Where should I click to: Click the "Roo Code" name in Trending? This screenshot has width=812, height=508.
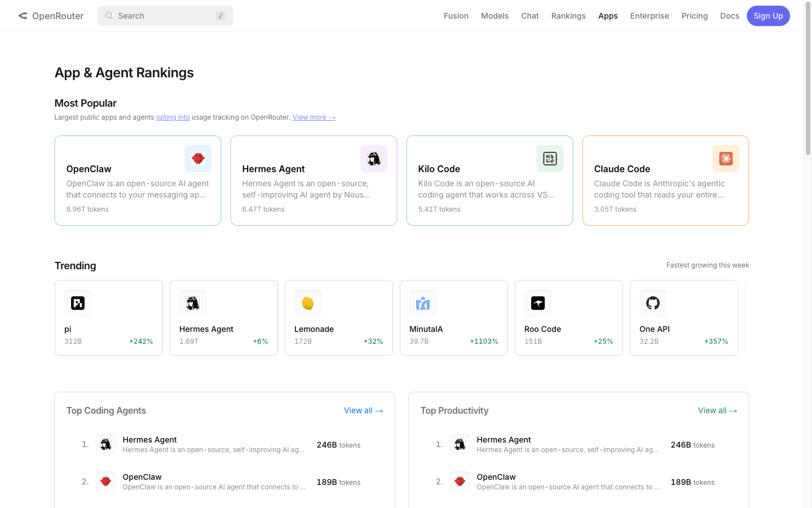click(x=542, y=329)
